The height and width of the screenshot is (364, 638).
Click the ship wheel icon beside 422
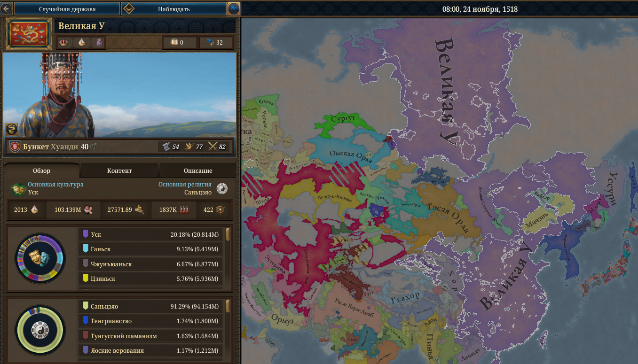(221, 209)
